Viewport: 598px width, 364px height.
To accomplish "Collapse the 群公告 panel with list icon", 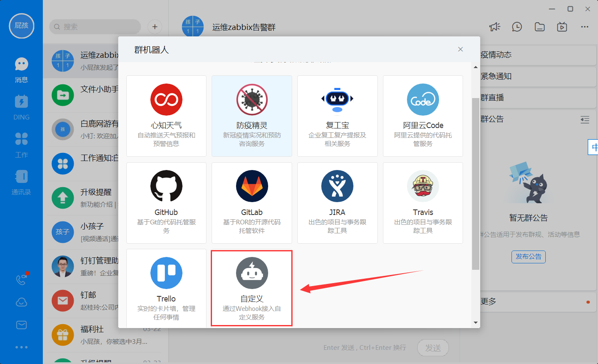I will (x=585, y=119).
